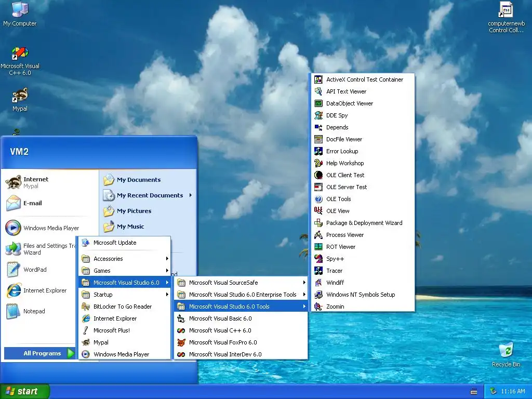
Task: Open Files and Settings Transfer Wizard
Action: (40, 249)
